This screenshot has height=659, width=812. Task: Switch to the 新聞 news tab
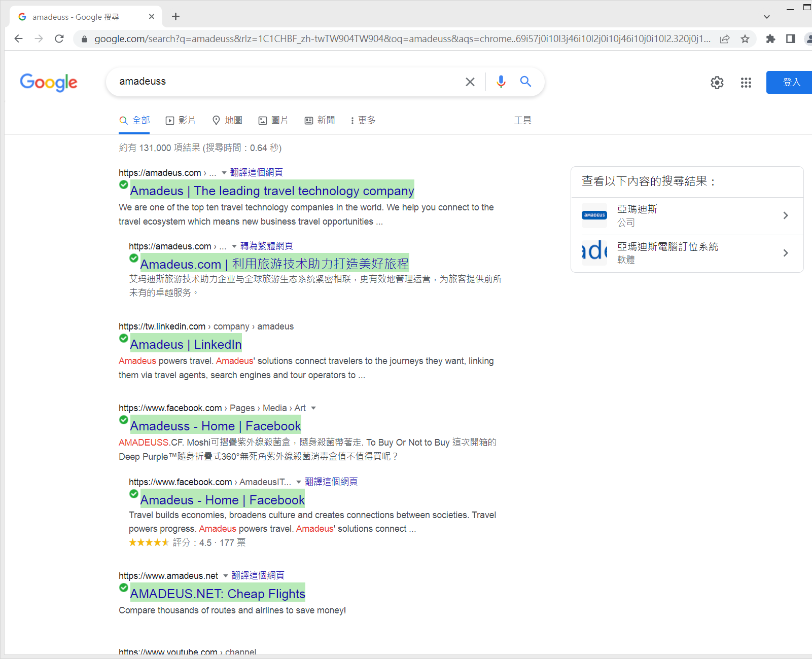320,120
